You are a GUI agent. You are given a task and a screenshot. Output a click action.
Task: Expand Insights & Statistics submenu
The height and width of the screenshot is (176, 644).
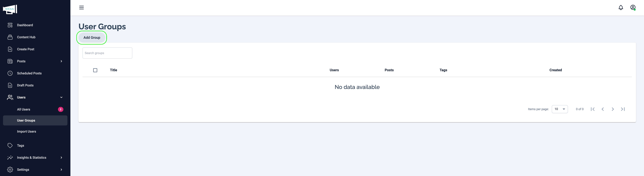pyautogui.click(x=61, y=158)
